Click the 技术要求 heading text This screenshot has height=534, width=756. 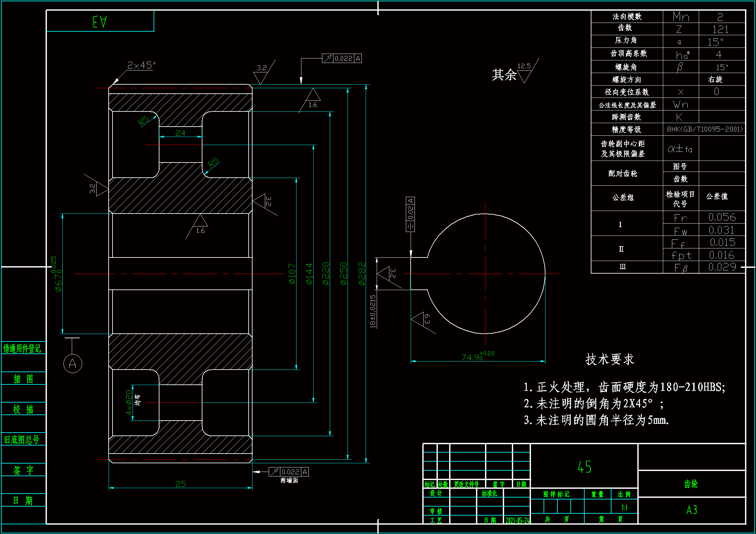coord(610,359)
